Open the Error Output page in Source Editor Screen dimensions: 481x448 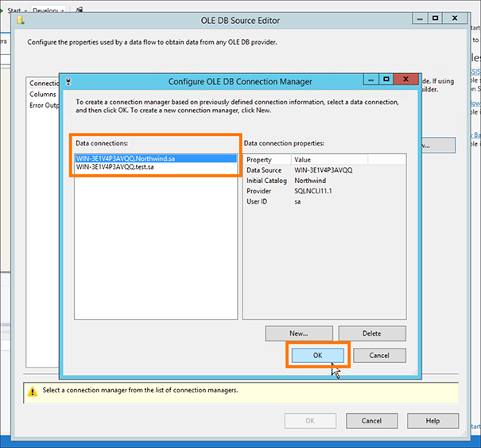click(44, 105)
